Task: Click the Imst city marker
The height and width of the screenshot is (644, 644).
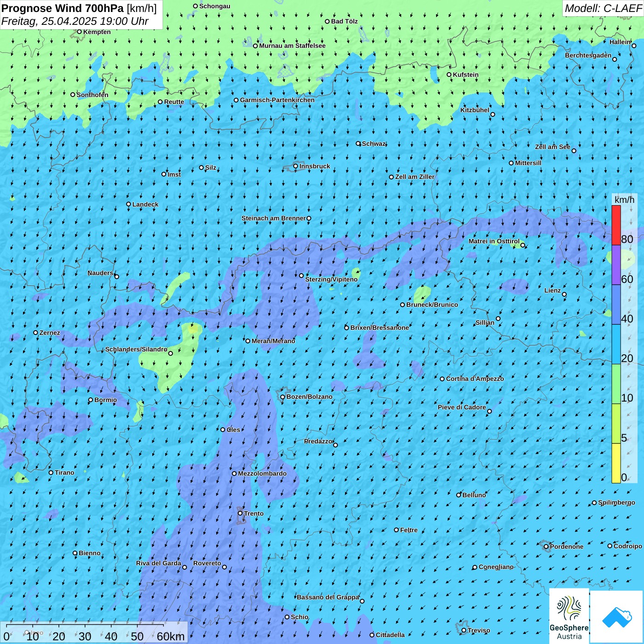Action: (164, 174)
